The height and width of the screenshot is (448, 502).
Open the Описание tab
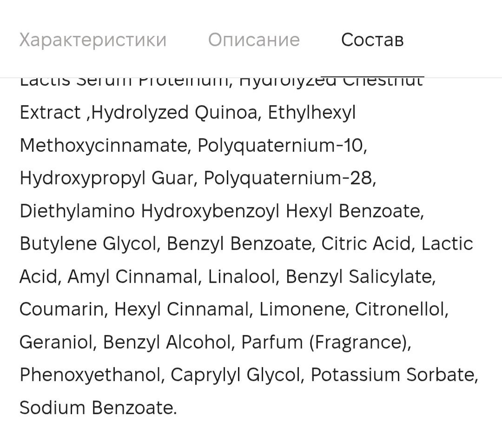(254, 40)
